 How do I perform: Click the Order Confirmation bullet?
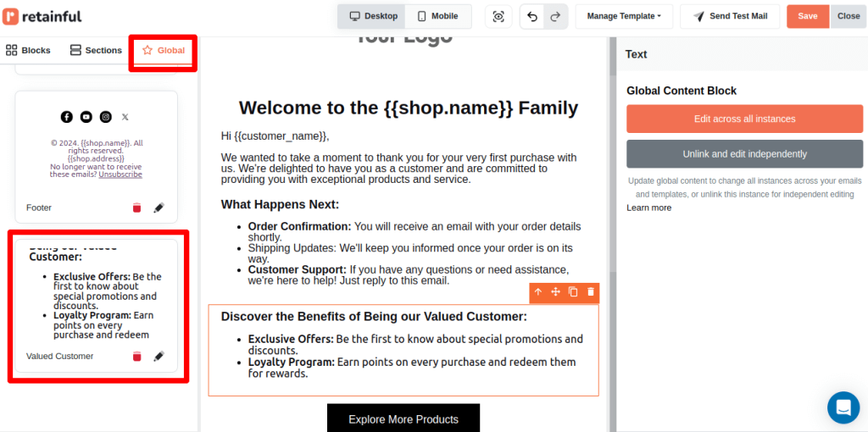[415, 232]
